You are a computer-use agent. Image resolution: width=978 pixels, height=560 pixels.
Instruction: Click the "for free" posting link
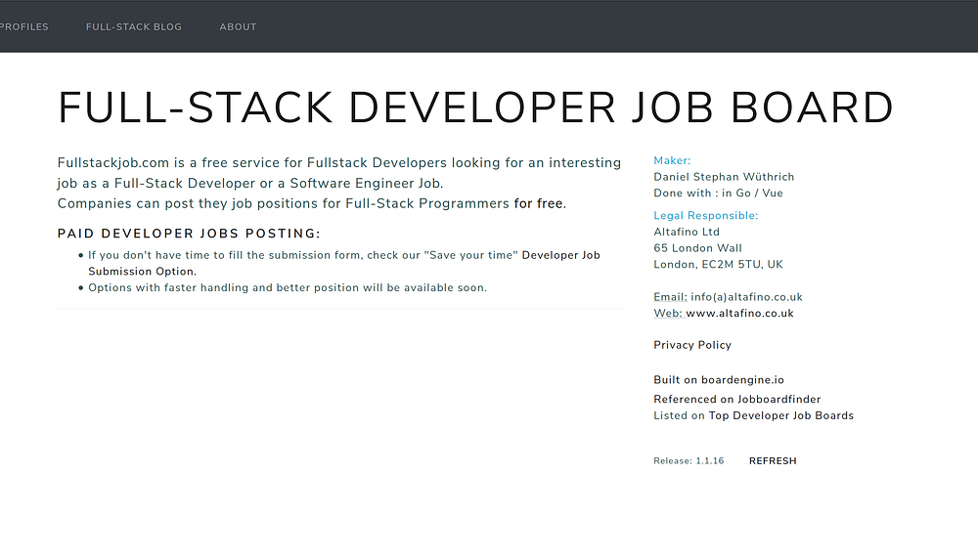click(540, 203)
